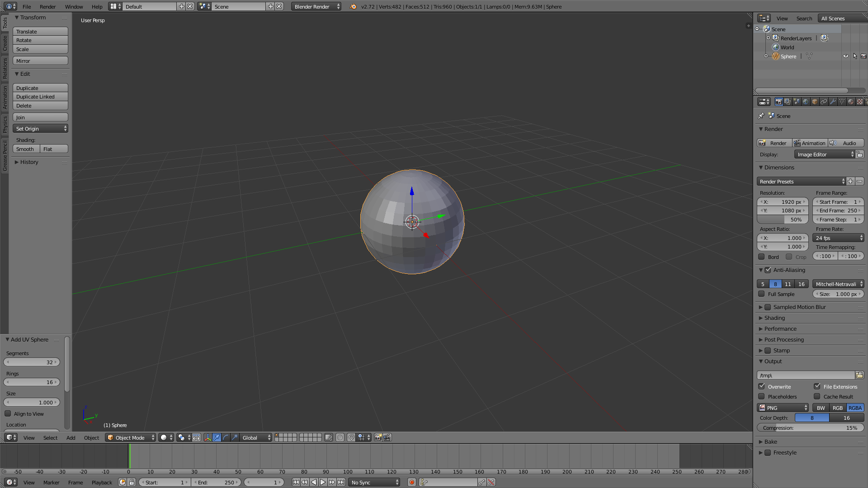Open the Modifiers wrench properties tab
Image resolution: width=868 pixels, height=488 pixels.
click(x=833, y=102)
